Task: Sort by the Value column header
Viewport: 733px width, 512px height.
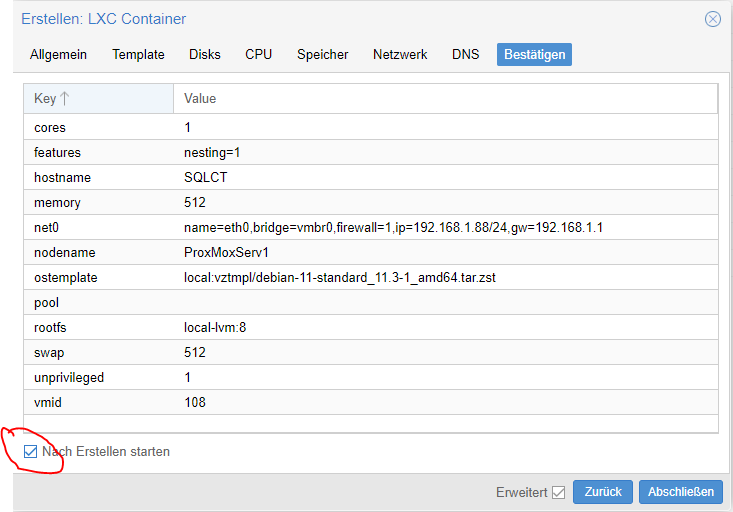Action: (x=446, y=98)
